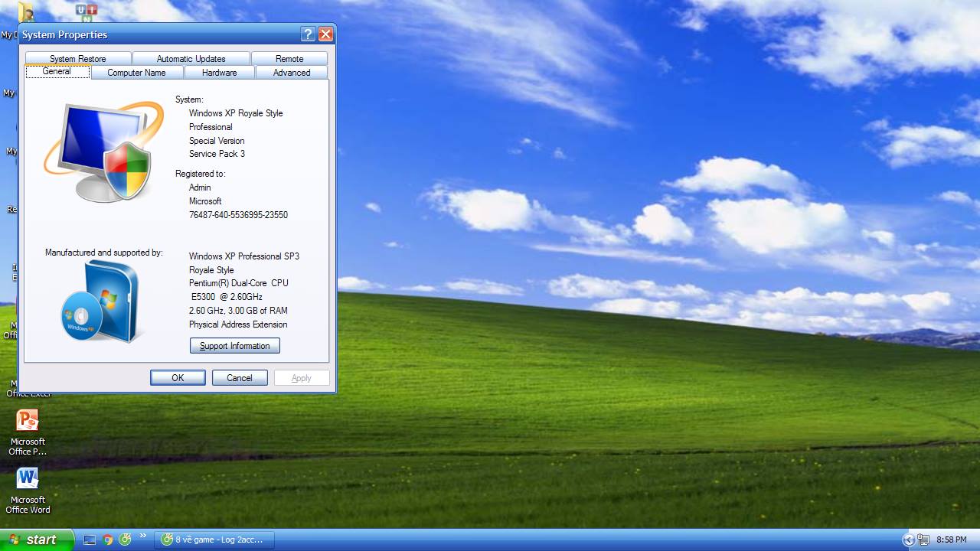The height and width of the screenshot is (551, 980).
Task: Select the General tab
Action: pyautogui.click(x=57, y=72)
